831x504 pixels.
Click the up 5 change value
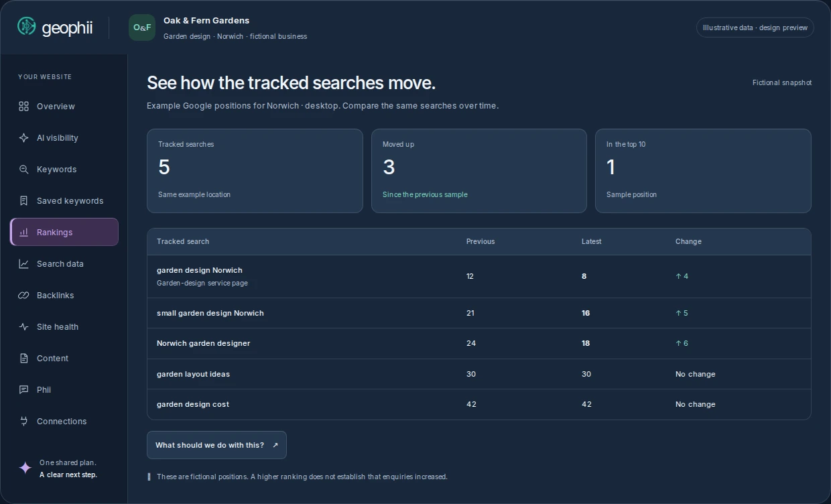click(x=682, y=313)
